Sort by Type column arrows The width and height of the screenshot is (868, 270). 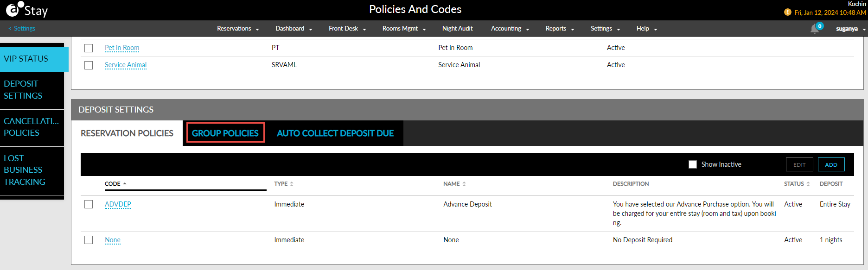(x=292, y=184)
